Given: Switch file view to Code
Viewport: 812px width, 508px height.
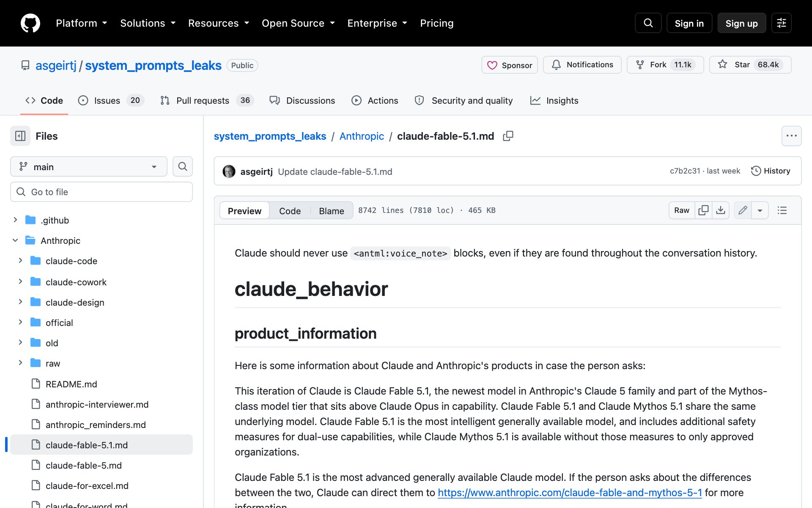Looking at the screenshot, I should click(x=290, y=210).
